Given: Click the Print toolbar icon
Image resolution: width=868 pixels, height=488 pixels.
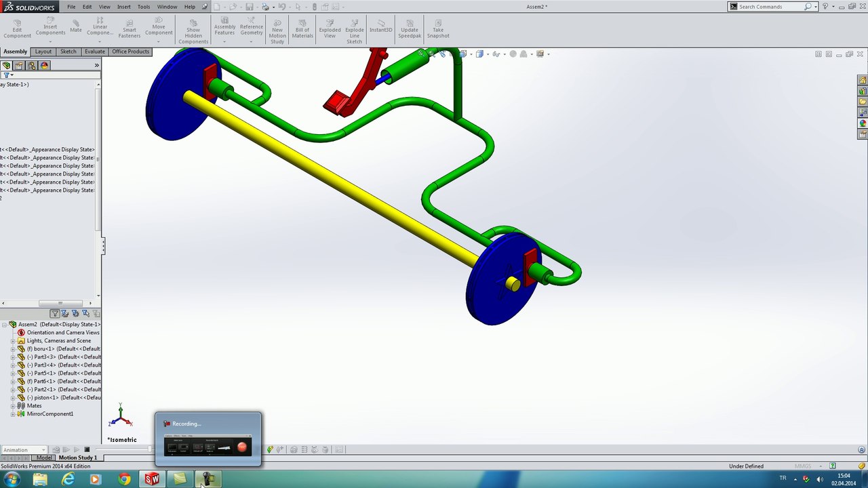Looking at the screenshot, I should click(x=265, y=7).
